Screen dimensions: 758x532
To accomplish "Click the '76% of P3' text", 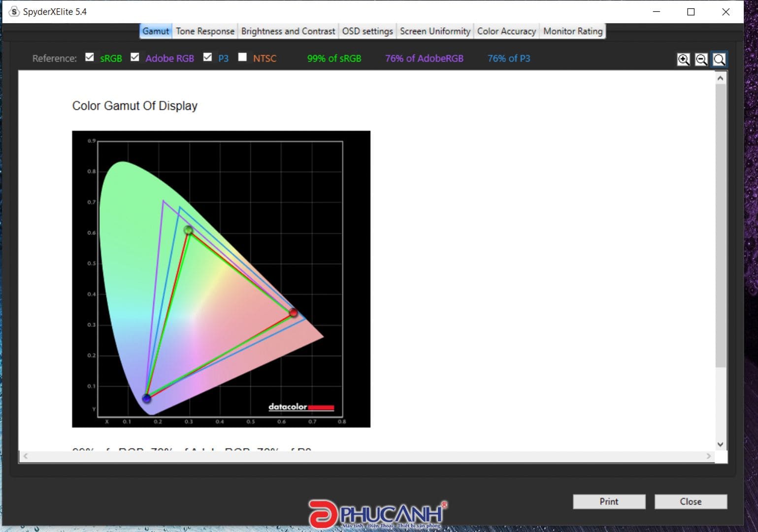I will (509, 58).
